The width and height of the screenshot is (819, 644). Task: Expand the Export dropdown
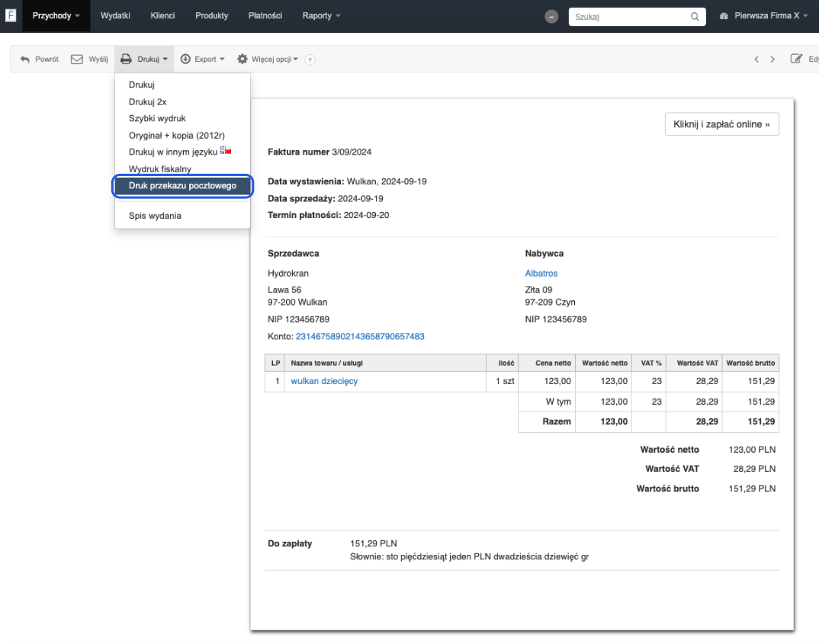(203, 59)
